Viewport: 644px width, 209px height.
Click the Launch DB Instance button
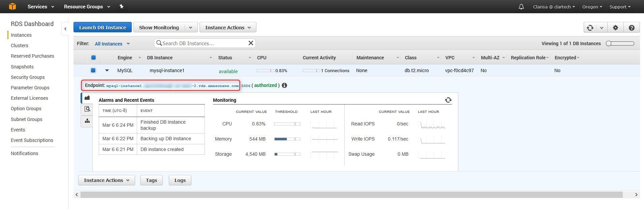pyautogui.click(x=102, y=28)
